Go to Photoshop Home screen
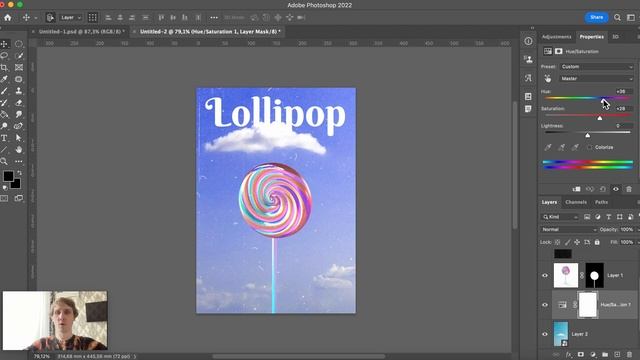 [x=7, y=18]
